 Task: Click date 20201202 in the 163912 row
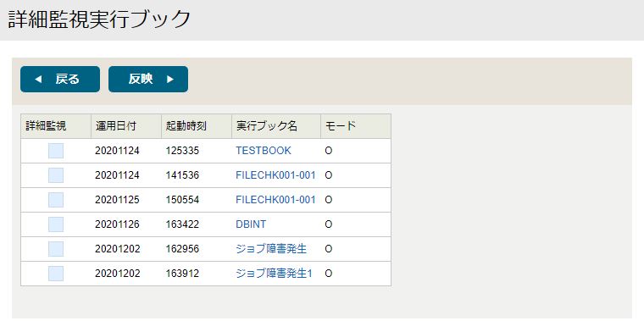(x=118, y=274)
